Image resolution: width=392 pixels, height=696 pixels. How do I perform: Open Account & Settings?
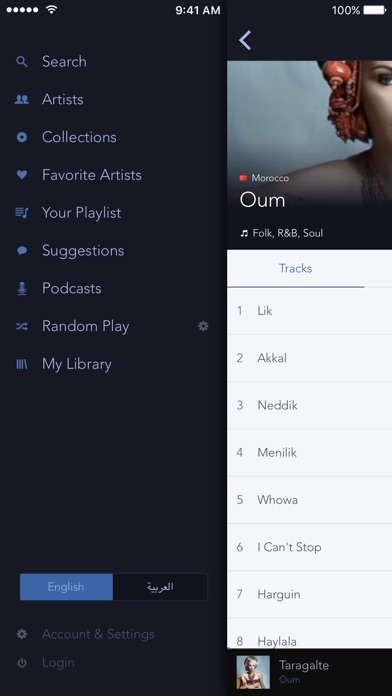point(98,634)
